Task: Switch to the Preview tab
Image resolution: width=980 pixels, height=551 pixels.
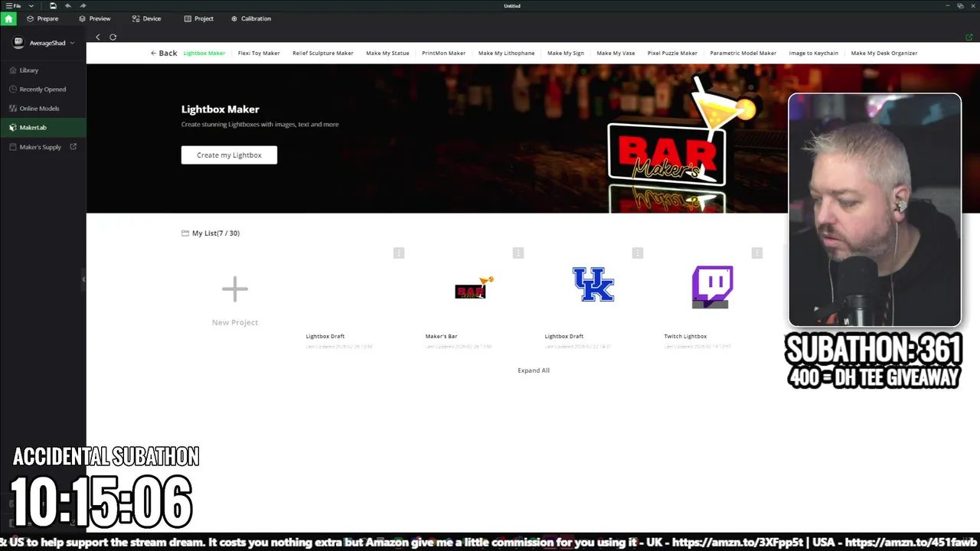Action: pos(95,18)
